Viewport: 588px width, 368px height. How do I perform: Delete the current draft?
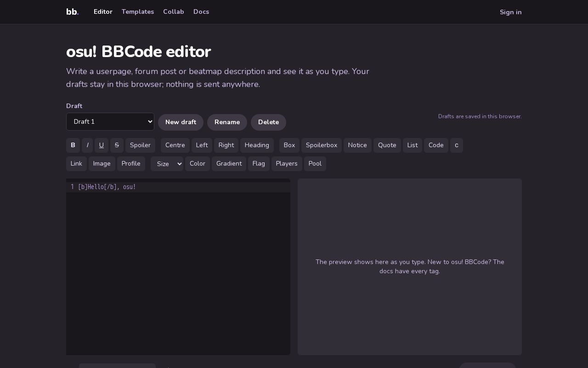[x=268, y=122]
